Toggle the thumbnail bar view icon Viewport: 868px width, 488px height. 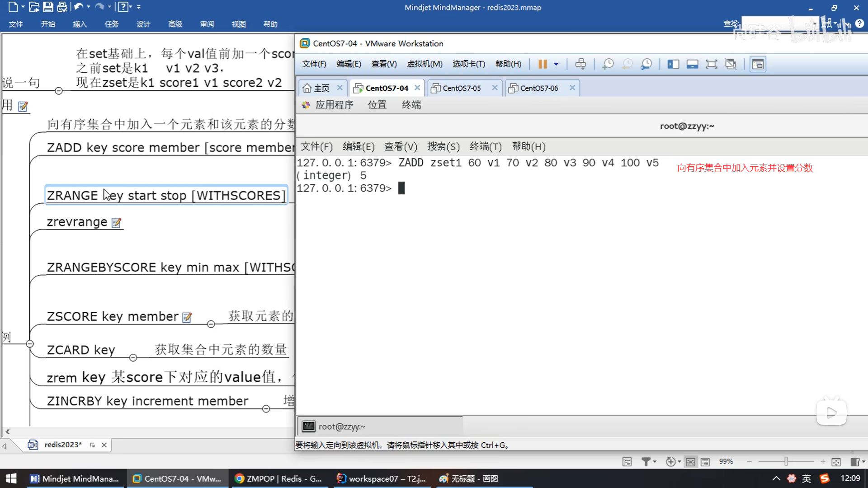[x=692, y=64]
